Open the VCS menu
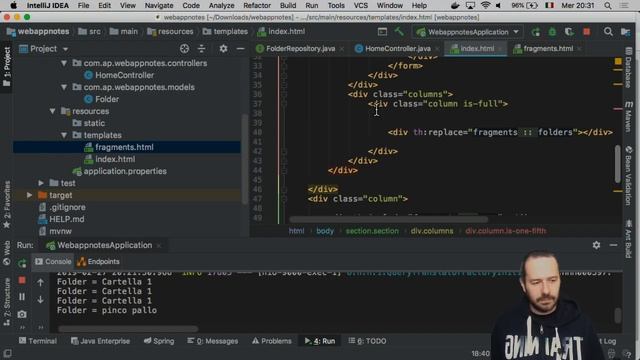 click(360, 6)
